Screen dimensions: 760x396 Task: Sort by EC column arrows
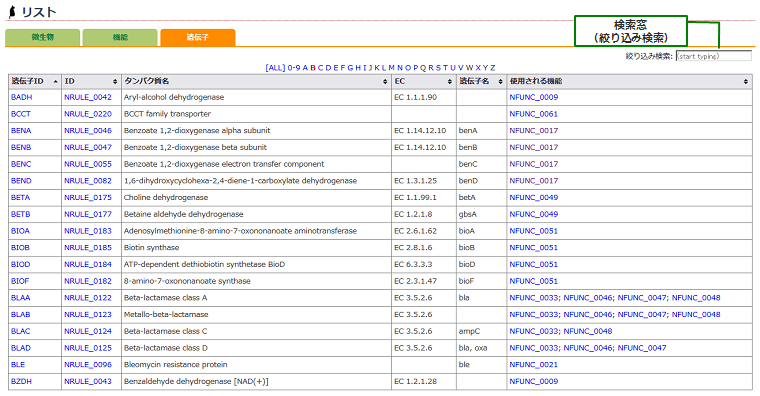click(x=450, y=81)
